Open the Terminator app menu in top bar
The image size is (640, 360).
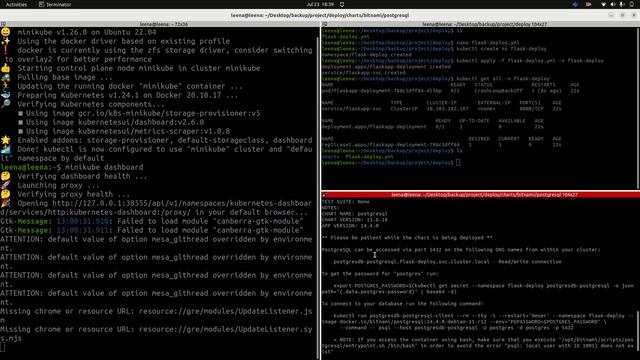(55, 4)
